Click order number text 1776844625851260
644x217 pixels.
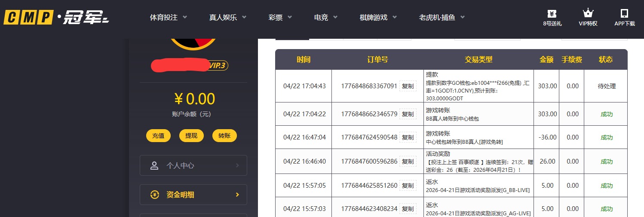pos(369,186)
